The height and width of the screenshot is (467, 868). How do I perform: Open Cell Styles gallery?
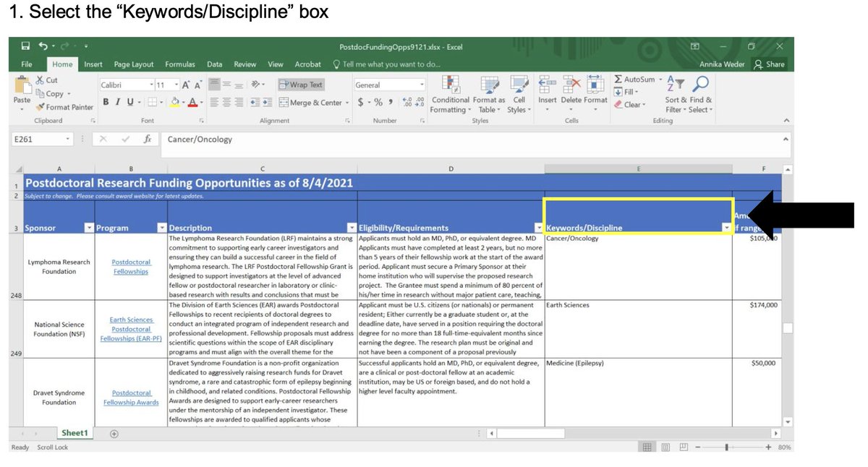pos(519,95)
